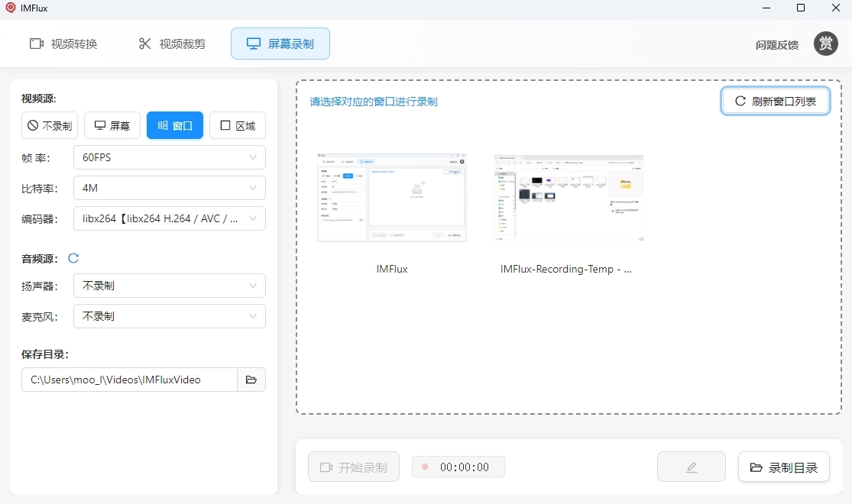Refresh the audio source list icon
The width and height of the screenshot is (852, 504).
pyautogui.click(x=73, y=258)
